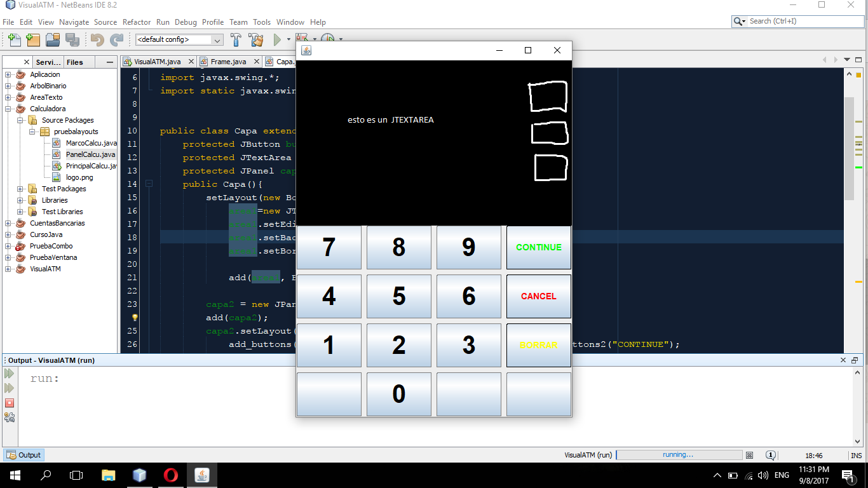Collapse the Source Packages node

pyautogui.click(x=20, y=120)
